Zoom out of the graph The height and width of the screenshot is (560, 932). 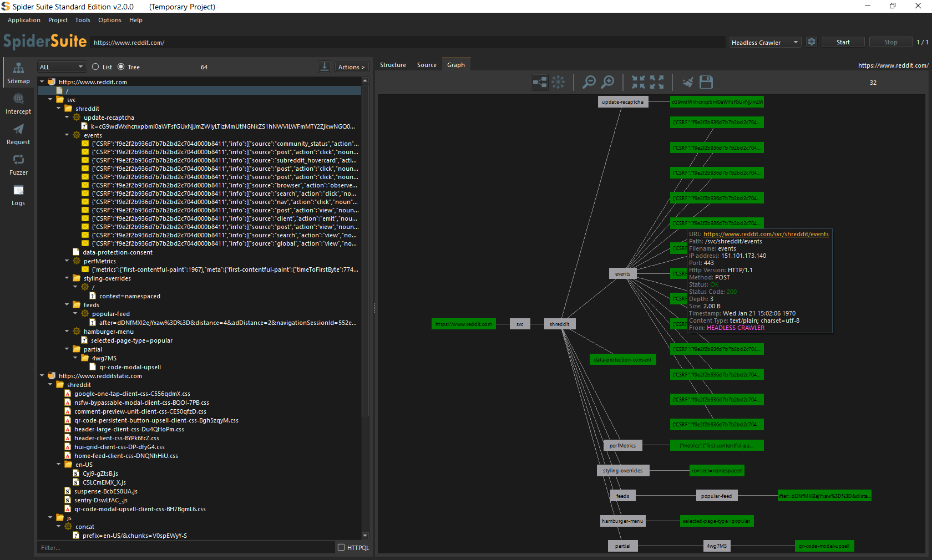click(x=589, y=83)
